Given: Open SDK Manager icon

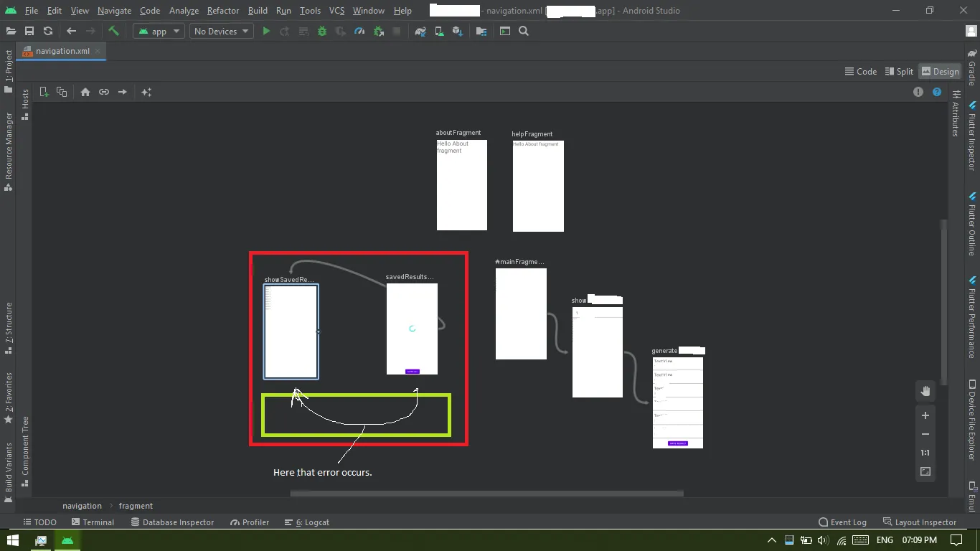Looking at the screenshot, I should (x=458, y=31).
